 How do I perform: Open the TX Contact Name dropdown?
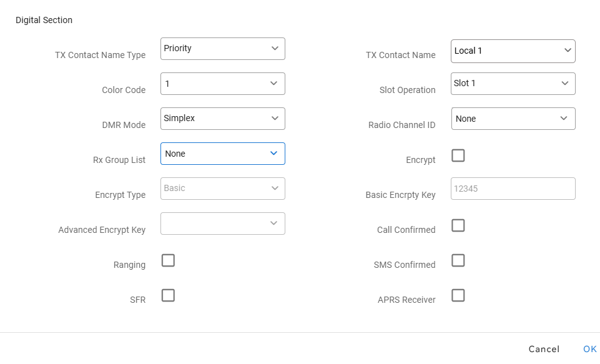(513, 51)
